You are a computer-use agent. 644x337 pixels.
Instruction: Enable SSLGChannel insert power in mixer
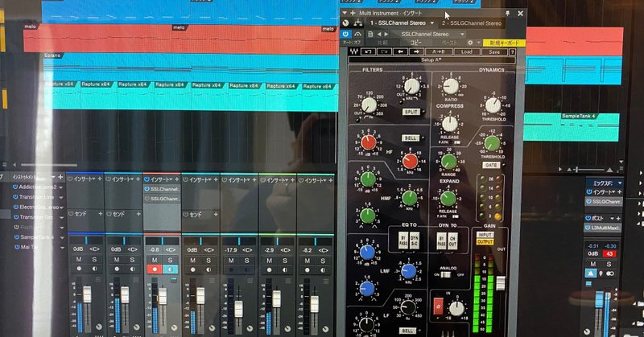pos(147,199)
